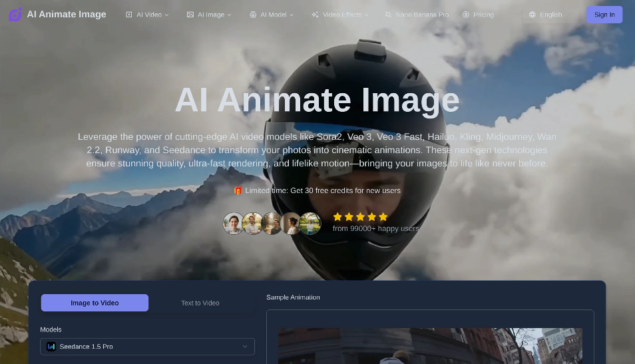This screenshot has width=635, height=364.
Task: Click the AI Model menu icon
Action: 253,15
